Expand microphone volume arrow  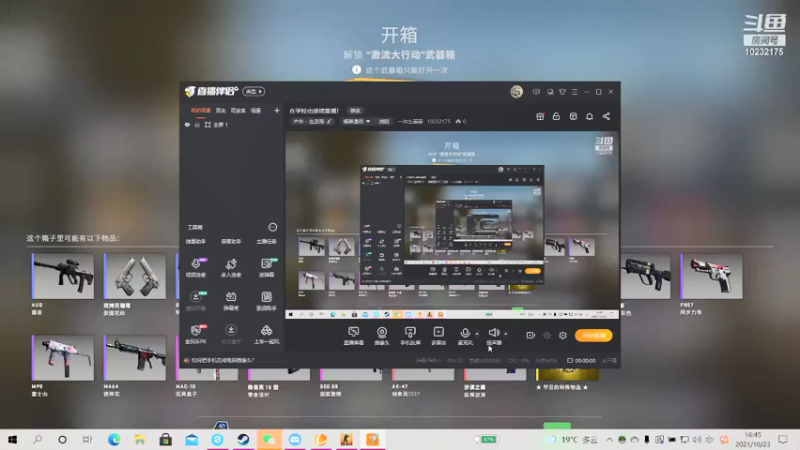coord(477,334)
